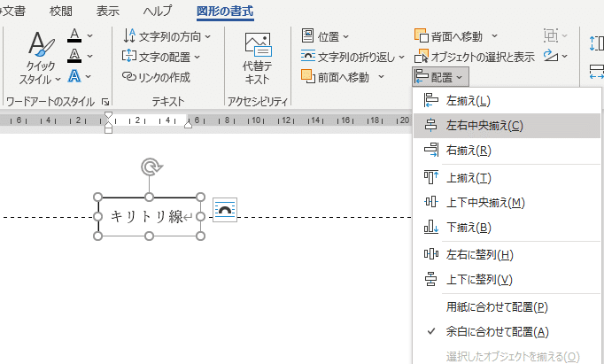Screen dimensions: 604x364
Task: Click the text effects blue A icon
Action: pos(74,76)
